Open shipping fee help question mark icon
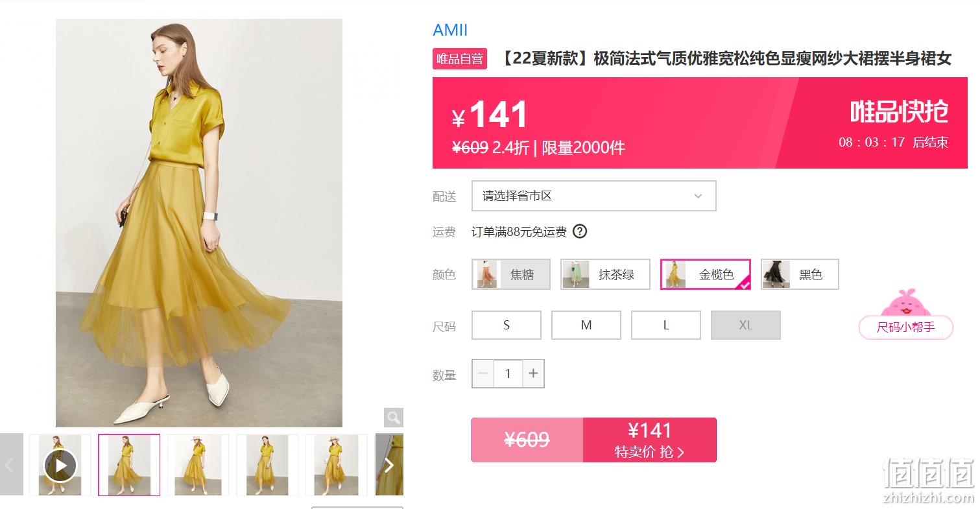The height and width of the screenshot is (509, 980). point(580,231)
